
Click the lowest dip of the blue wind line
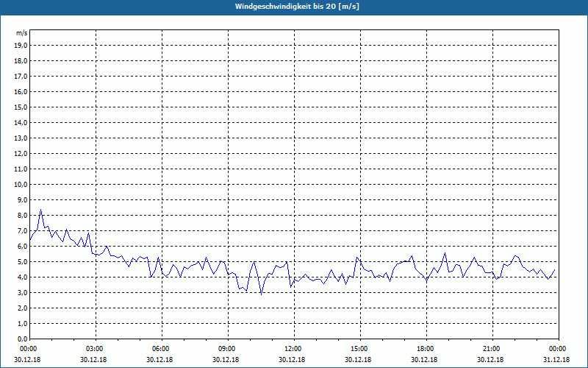tap(261, 294)
